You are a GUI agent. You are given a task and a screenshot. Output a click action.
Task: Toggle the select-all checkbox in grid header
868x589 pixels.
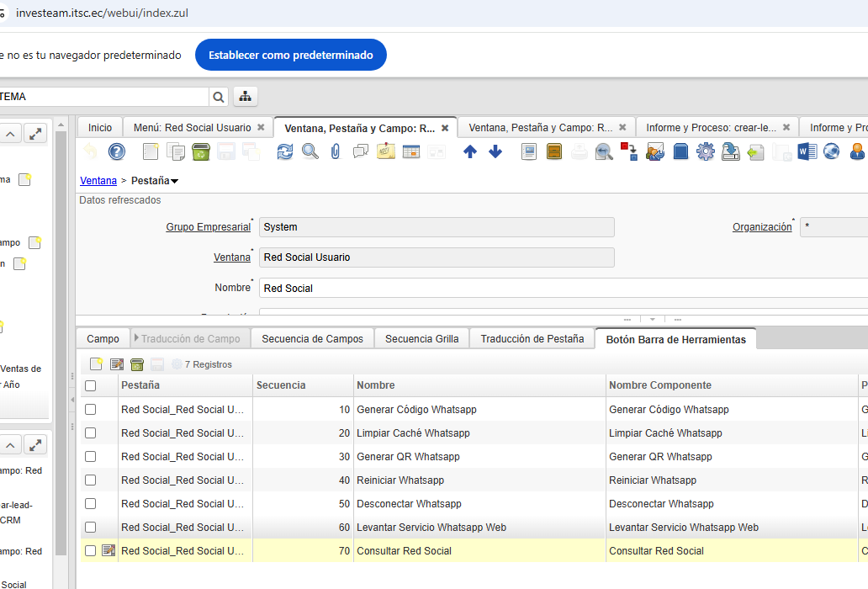click(91, 385)
